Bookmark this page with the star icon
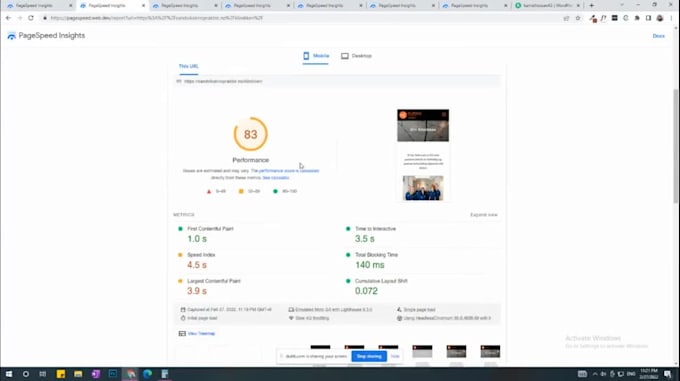This screenshot has width=680, height=381. click(x=578, y=18)
